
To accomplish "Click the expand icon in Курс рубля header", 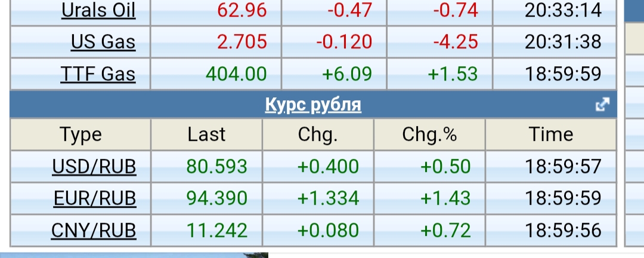I will [x=602, y=105].
